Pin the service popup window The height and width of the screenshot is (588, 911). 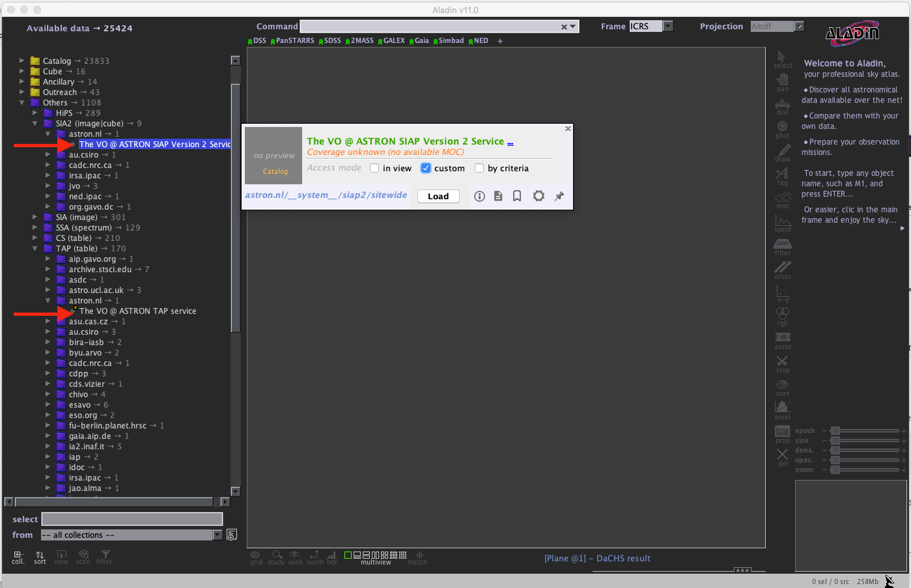tap(559, 196)
